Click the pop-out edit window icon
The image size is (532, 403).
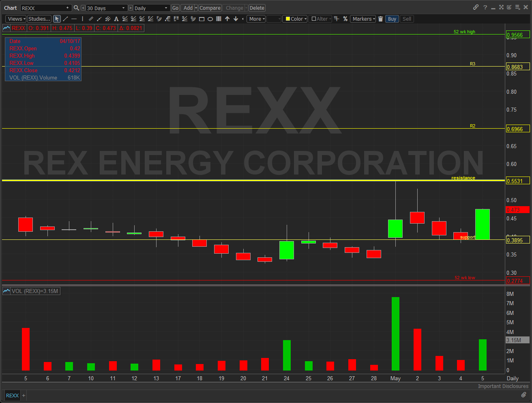509,7
